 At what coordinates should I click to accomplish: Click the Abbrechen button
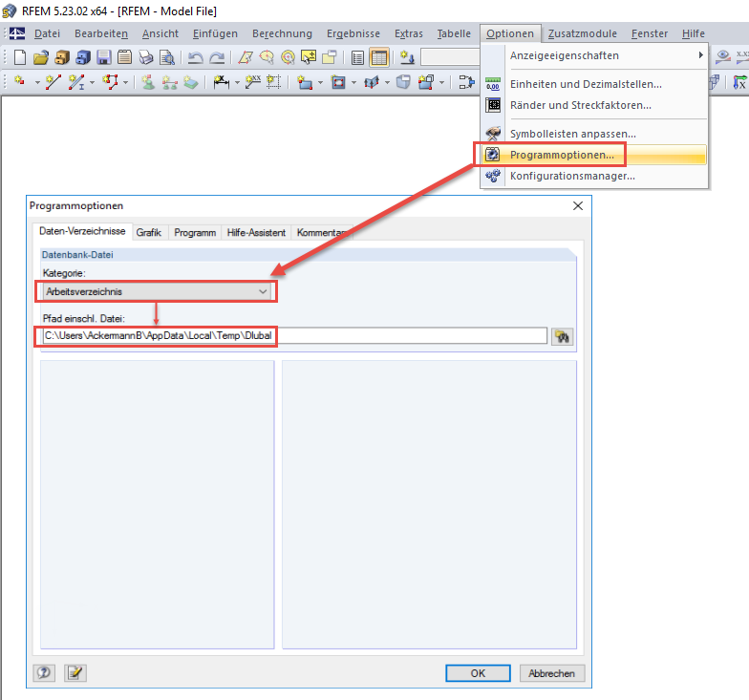552,673
